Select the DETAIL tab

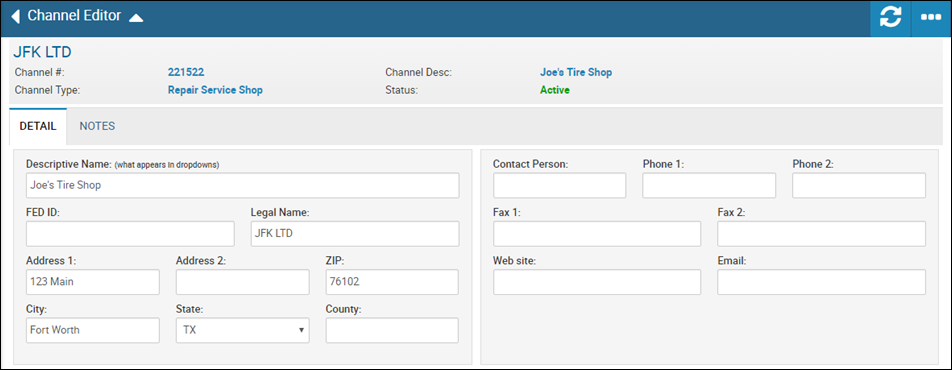tap(38, 126)
